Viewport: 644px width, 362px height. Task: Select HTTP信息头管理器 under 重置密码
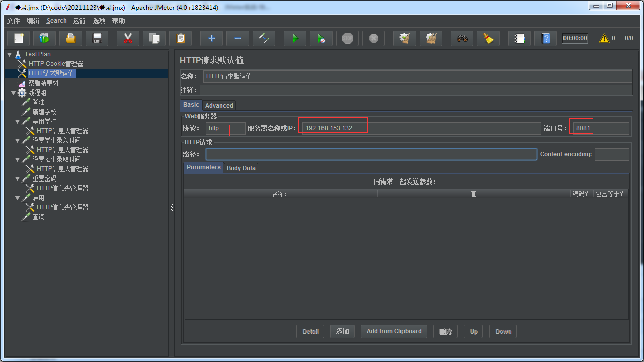62,188
